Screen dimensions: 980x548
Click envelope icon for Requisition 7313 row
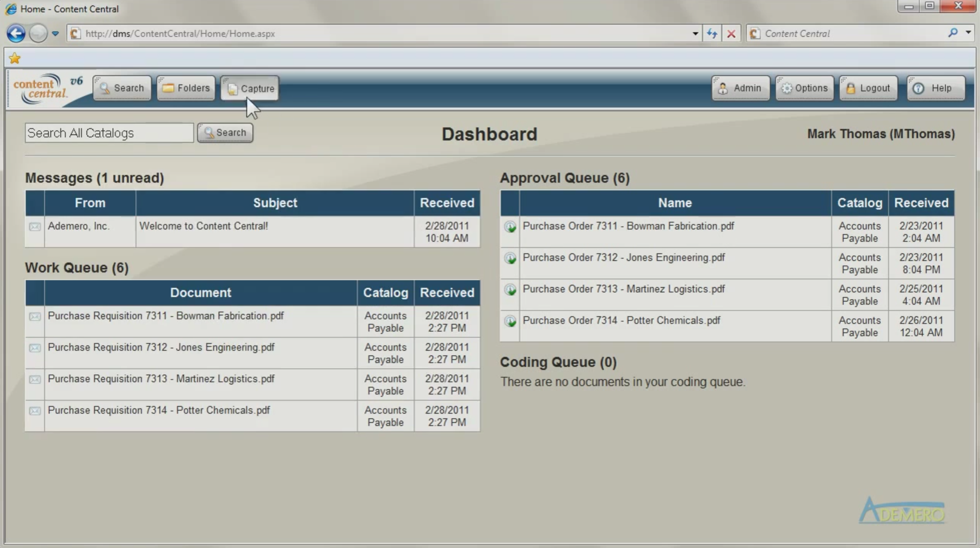click(x=35, y=379)
